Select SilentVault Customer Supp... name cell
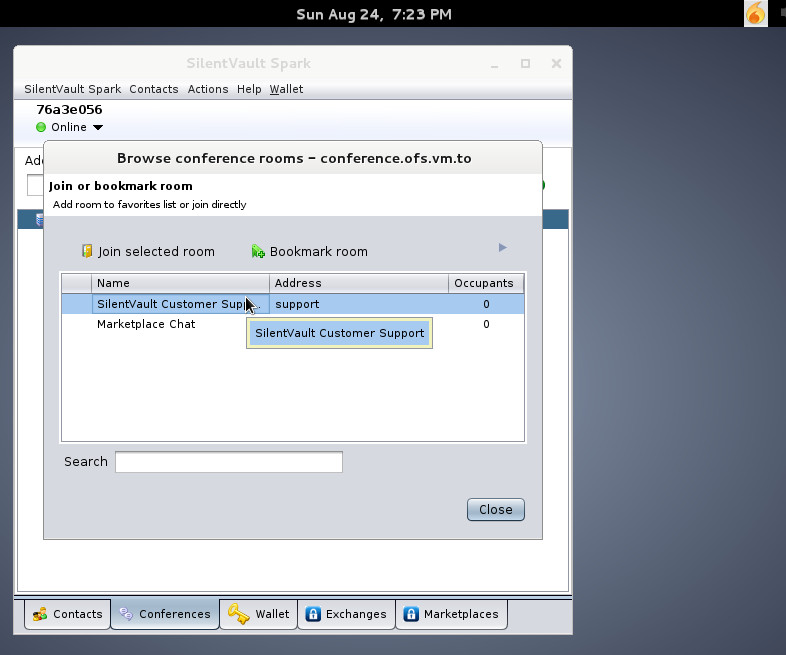Image resolution: width=786 pixels, height=655 pixels. [x=180, y=304]
